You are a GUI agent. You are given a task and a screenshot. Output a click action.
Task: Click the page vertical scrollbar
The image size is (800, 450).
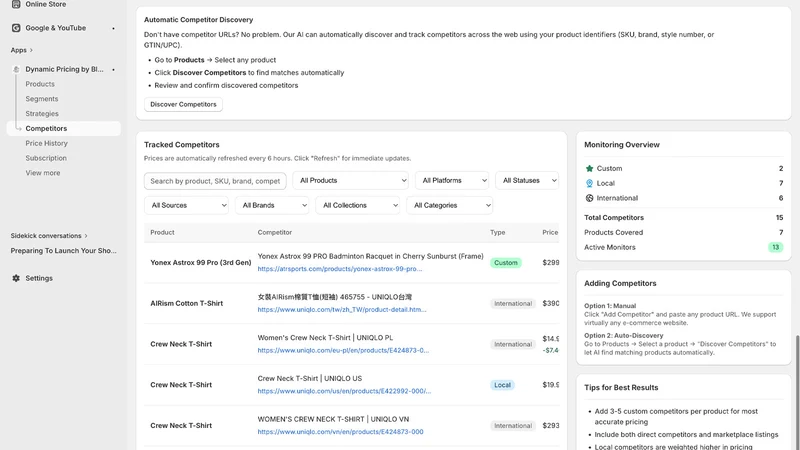(796, 393)
